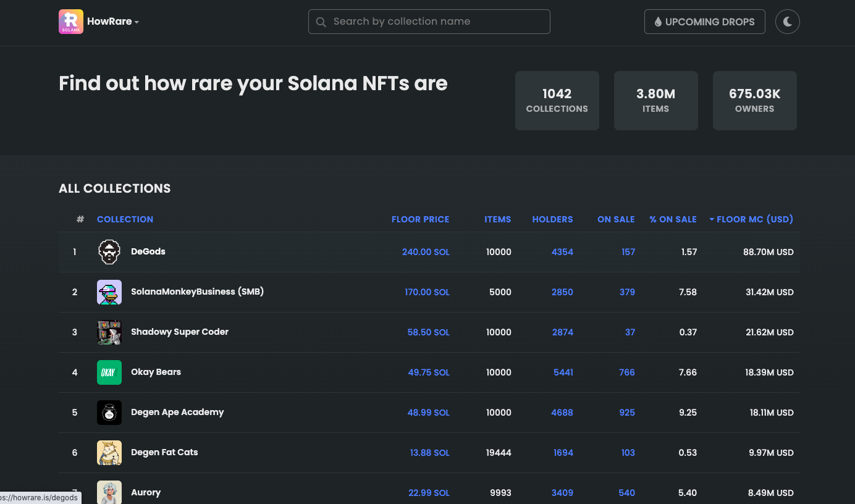Click DeGods floor price 240.00 SOL
The width and height of the screenshot is (855, 504).
(x=426, y=252)
